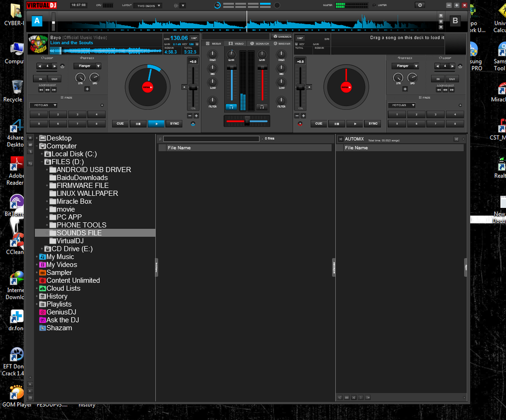Viewport: 506px width, 420px height.
Task: Set loop IN point on deck A
Action: pos(40,79)
